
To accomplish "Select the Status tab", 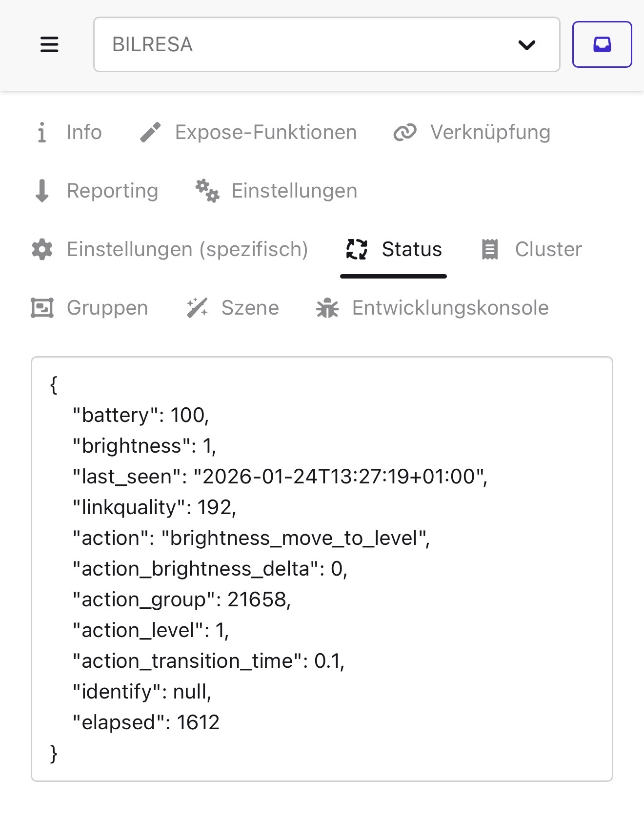I will pyautogui.click(x=411, y=249).
